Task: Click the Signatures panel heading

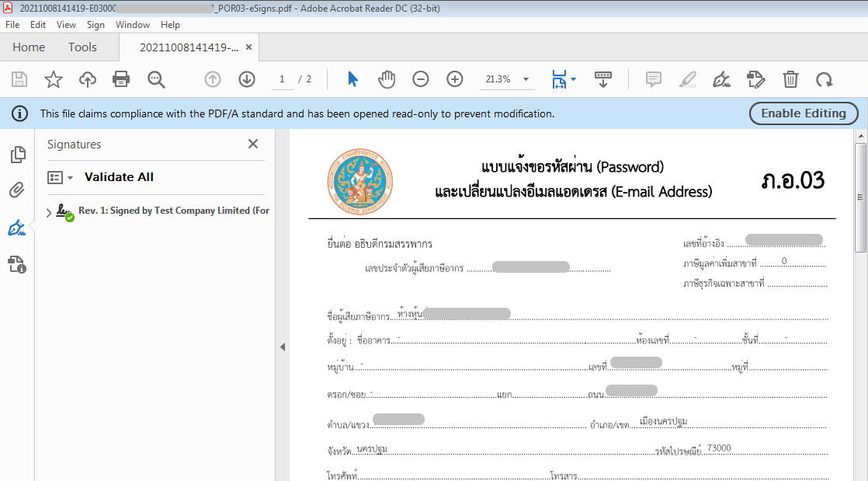Action: [x=75, y=144]
